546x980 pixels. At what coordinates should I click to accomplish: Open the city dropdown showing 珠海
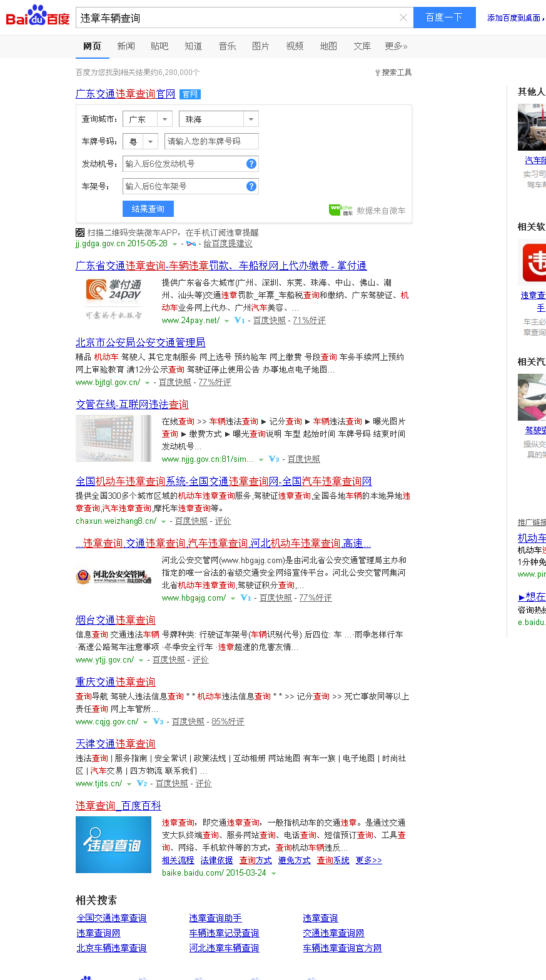pyautogui.click(x=219, y=119)
